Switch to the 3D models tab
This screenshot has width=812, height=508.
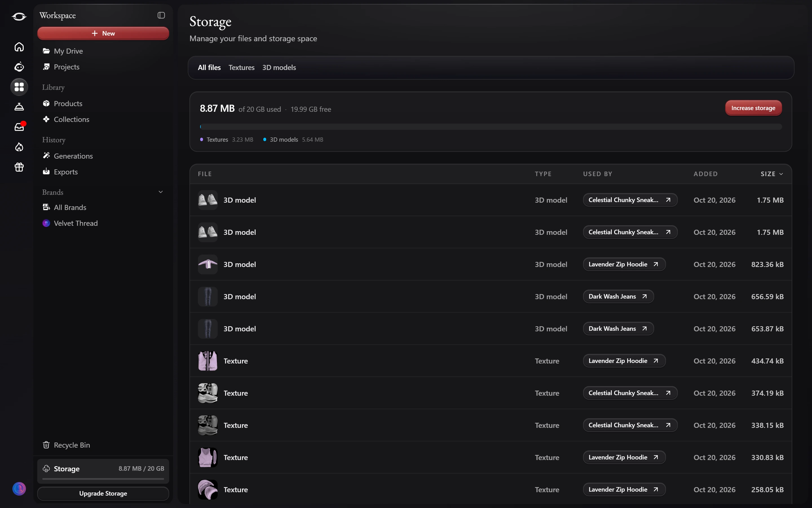click(279, 67)
